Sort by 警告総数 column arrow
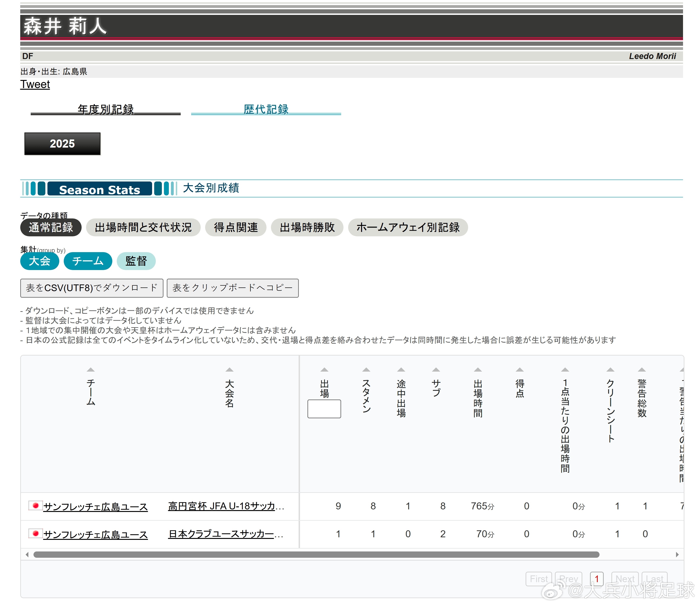Viewport: 700px width, 607px height. (642, 370)
